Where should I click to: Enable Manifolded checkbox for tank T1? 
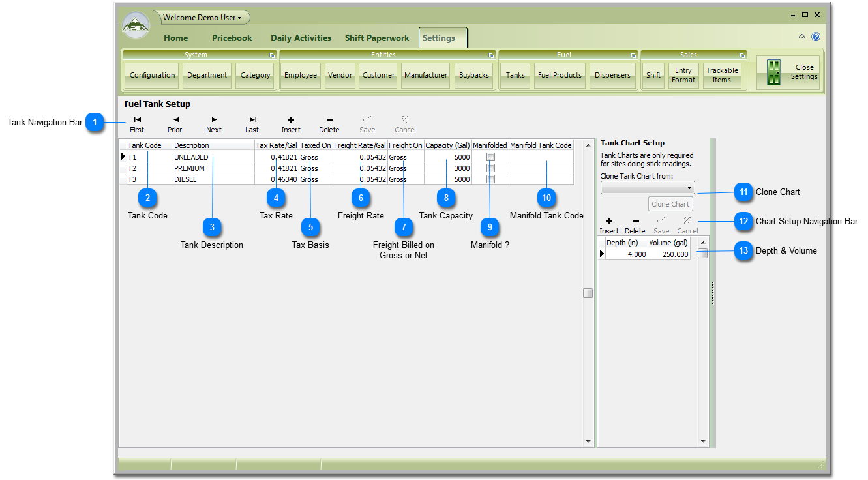[x=490, y=157]
